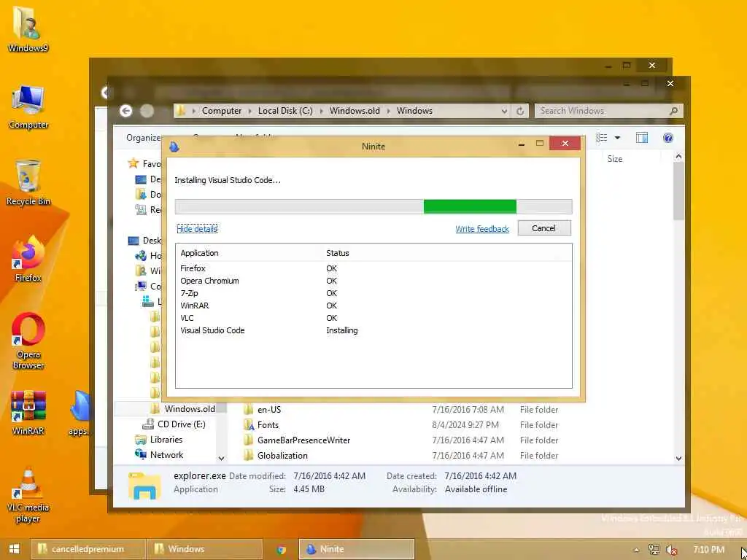Open the Recycle Bin desktop icon

point(28,183)
